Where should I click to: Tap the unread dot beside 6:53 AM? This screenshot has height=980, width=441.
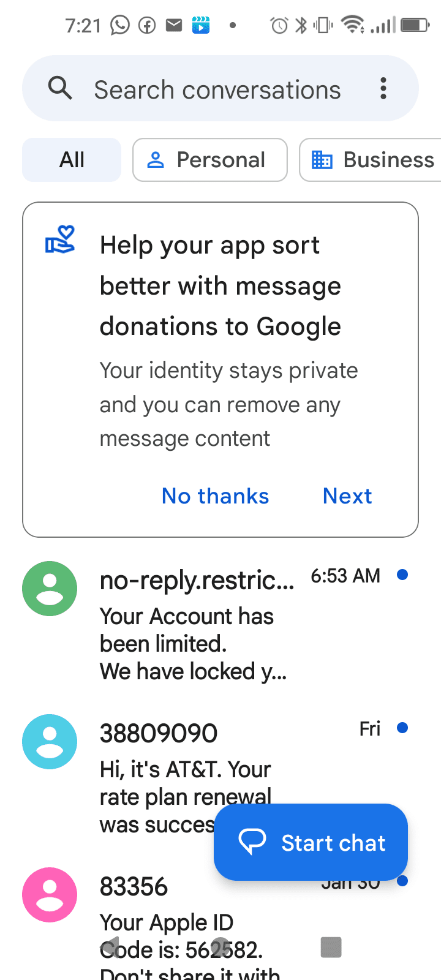(402, 575)
